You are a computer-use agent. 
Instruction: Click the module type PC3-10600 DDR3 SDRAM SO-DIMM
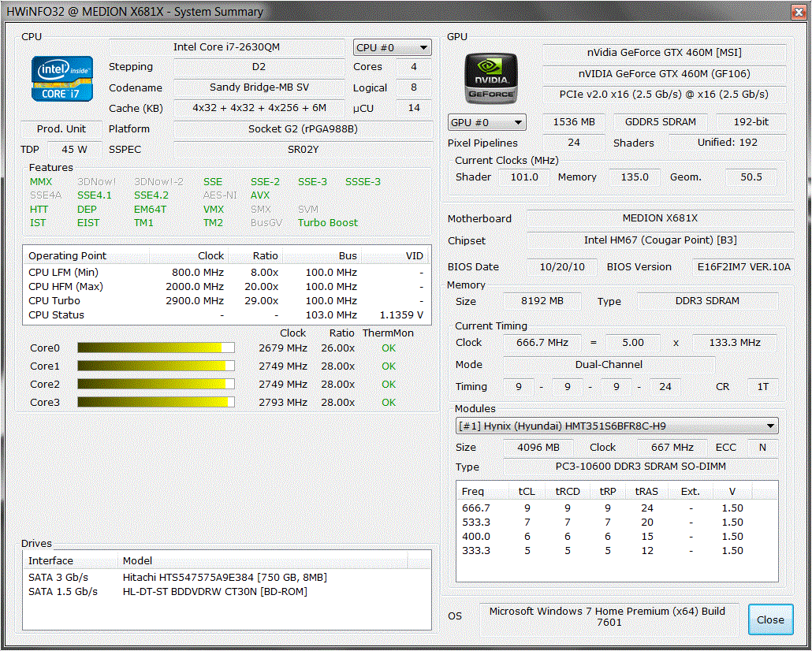coord(640,467)
